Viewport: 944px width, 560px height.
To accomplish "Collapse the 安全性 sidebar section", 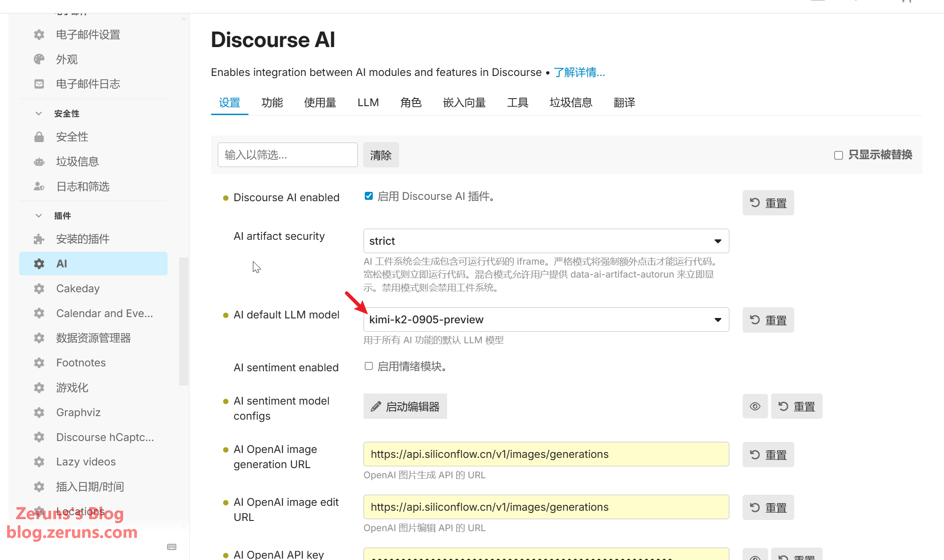I will pos(39,114).
